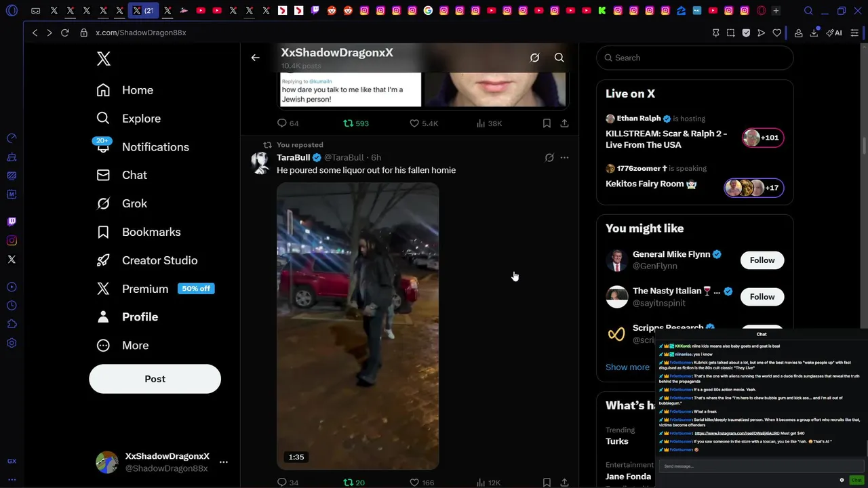Toggle like on the post with 5.4K likes
Image resolution: width=868 pixels, height=488 pixels.
(424, 123)
